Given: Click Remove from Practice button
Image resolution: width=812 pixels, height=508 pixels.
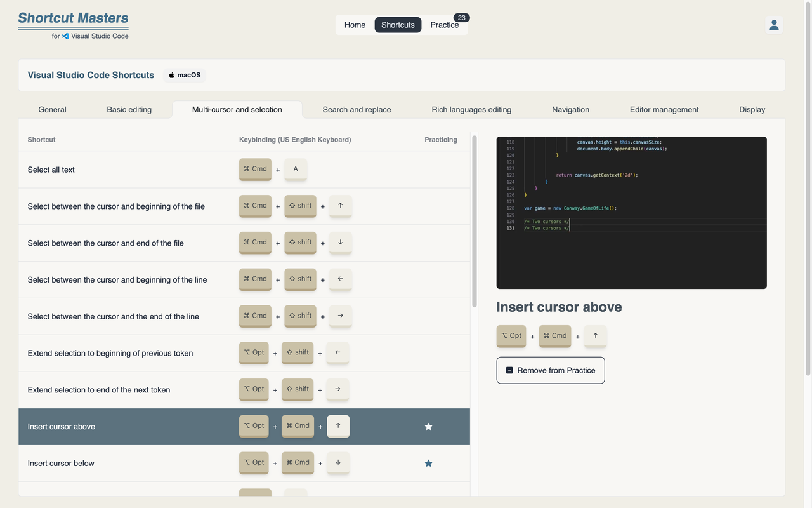Looking at the screenshot, I should (x=551, y=370).
